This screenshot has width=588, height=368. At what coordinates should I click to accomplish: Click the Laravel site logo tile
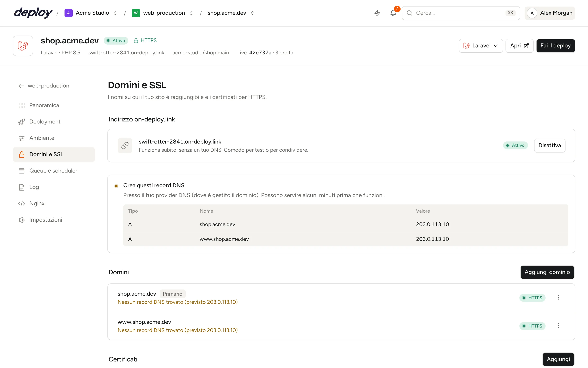click(x=23, y=46)
